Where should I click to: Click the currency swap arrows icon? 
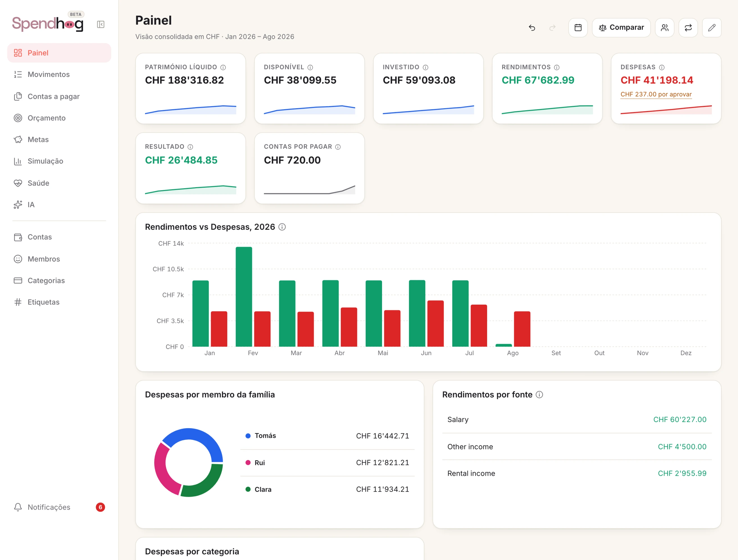click(688, 28)
